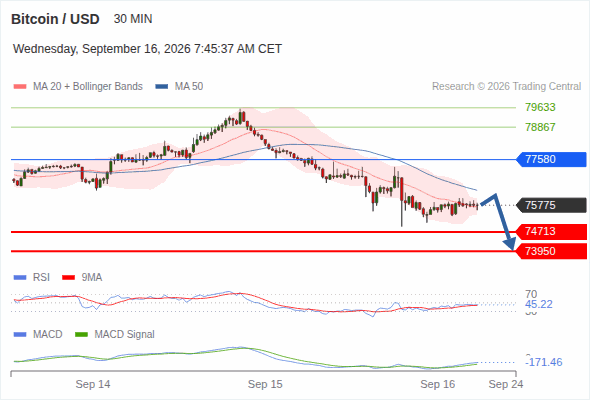Select the 75775 current price tag
The height and width of the screenshot is (400, 590).
(551, 205)
